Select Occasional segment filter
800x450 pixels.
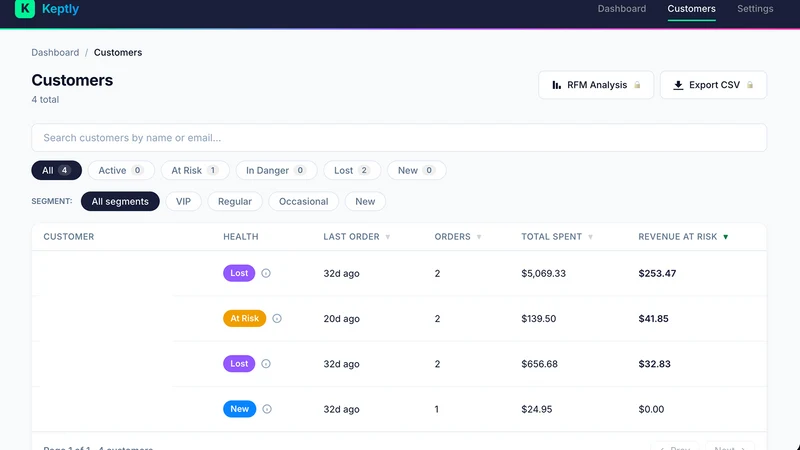point(304,202)
